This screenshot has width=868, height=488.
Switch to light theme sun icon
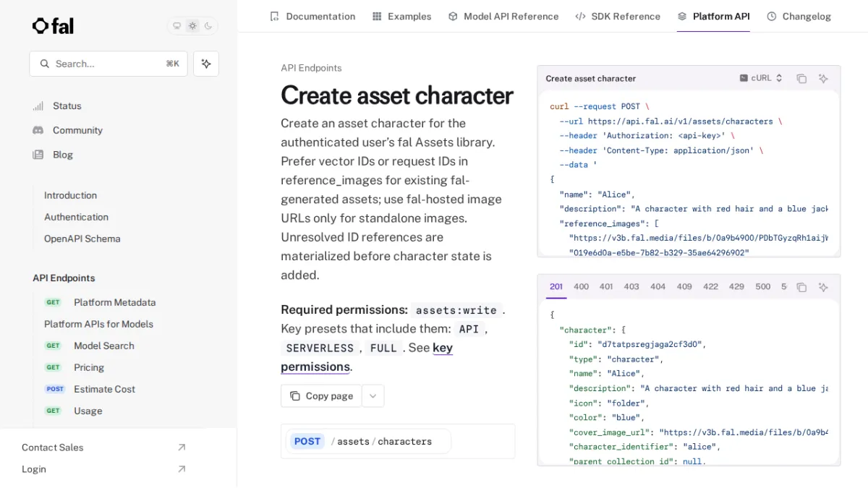pyautogui.click(x=192, y=26)
